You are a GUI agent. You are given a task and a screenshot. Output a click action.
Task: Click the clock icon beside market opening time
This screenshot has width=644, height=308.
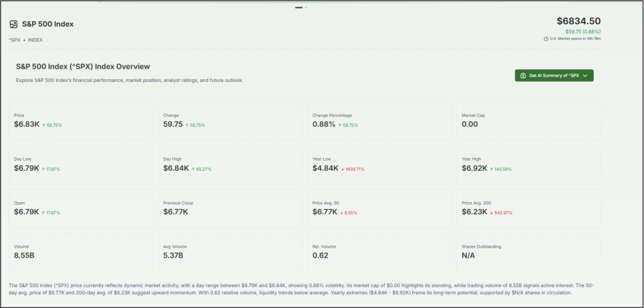tap(546, 38)
